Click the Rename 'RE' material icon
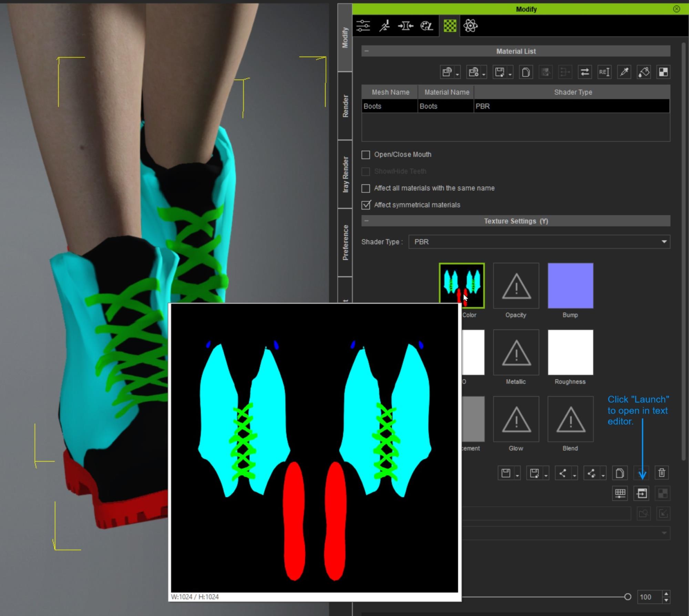This screenshot has height=616, width=689. pyautogui.click(x=604, y=72)
